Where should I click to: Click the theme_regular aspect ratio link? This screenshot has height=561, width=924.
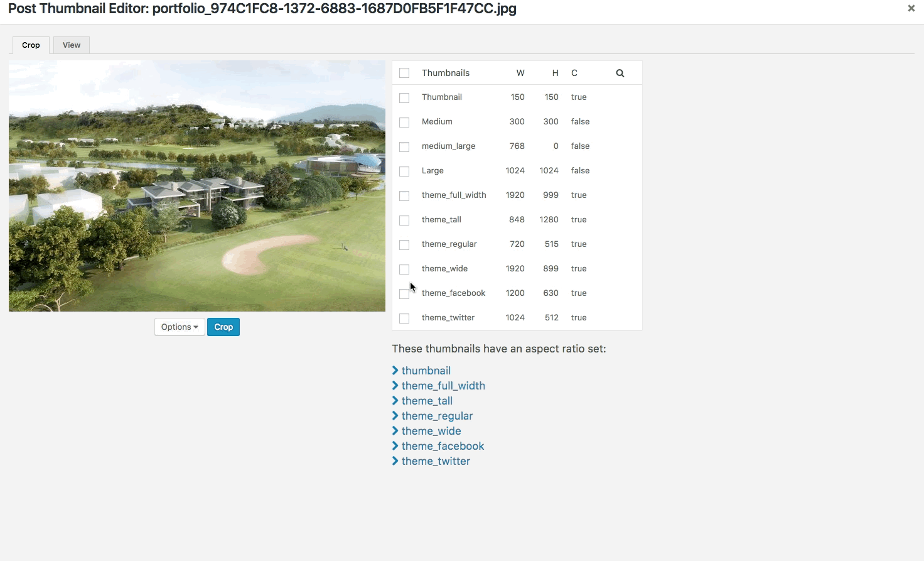(437, 416)
